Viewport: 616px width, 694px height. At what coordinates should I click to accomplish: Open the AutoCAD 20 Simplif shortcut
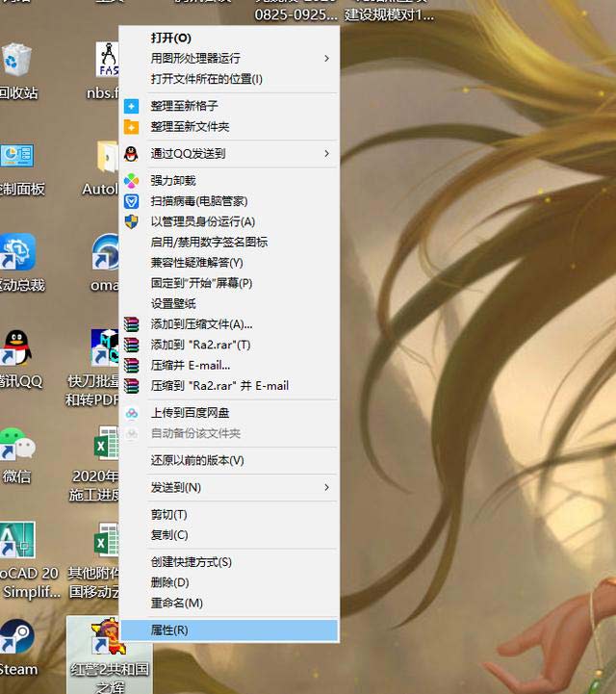pyautogui.click(x=17, y=540)
